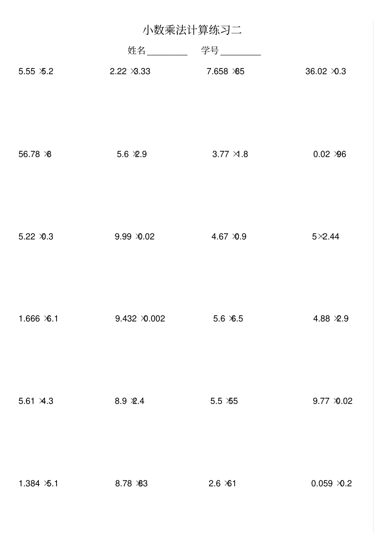Click the blank line after 姓名

click(167, 52)
